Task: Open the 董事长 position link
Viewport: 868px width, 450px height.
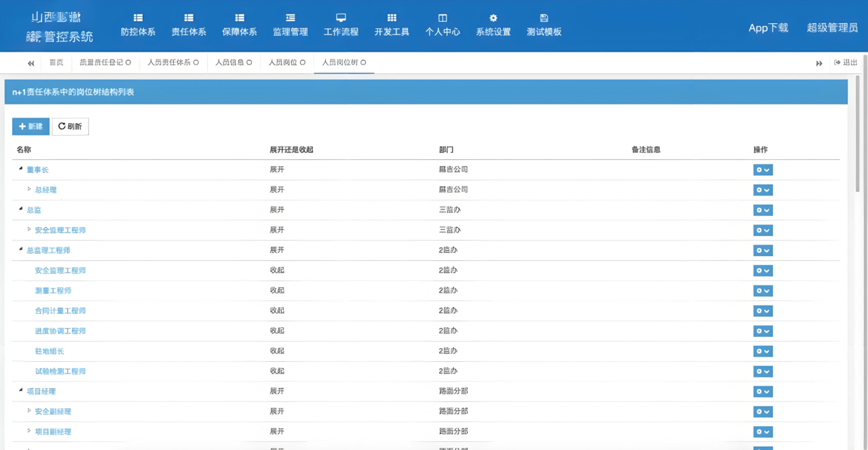Action: click(x=38, y=170)
